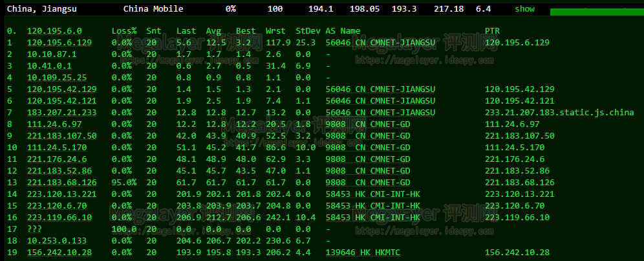This screenshot has width=644, height=261.
Task: Open AS link CMI-INT-HK on hop 15
Action: tap(373, 206)
